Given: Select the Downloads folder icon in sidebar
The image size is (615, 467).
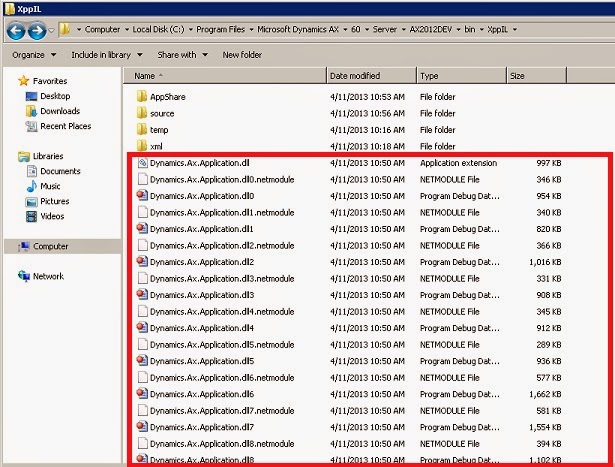Looking at the screenshot, I should (x=31, y=111).
